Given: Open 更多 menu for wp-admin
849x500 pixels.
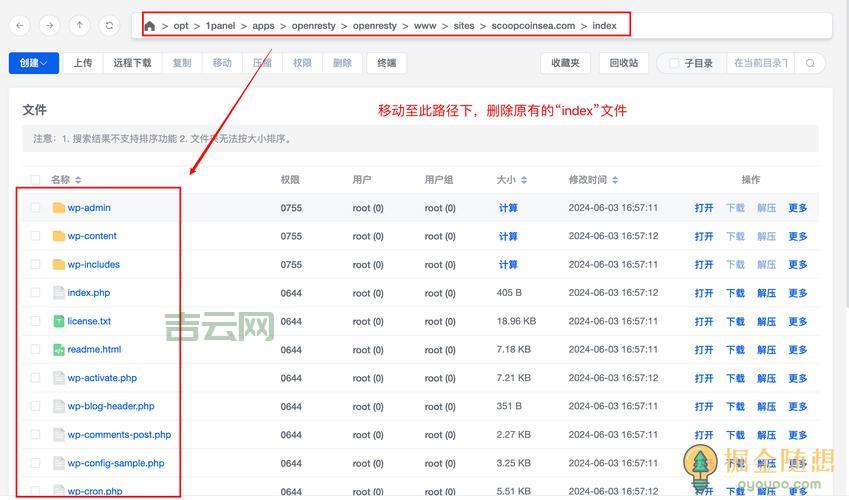Looking at the screenshot, I should click(x=798, y=208).
